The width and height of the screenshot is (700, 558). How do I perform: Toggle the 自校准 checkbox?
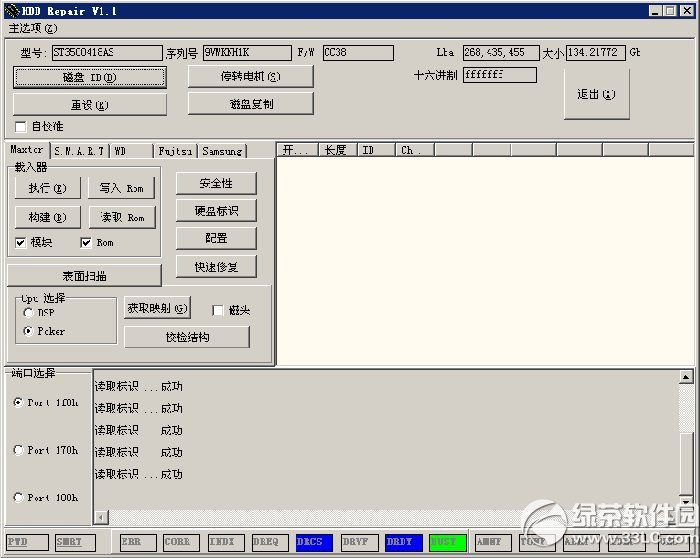(21, 127)
